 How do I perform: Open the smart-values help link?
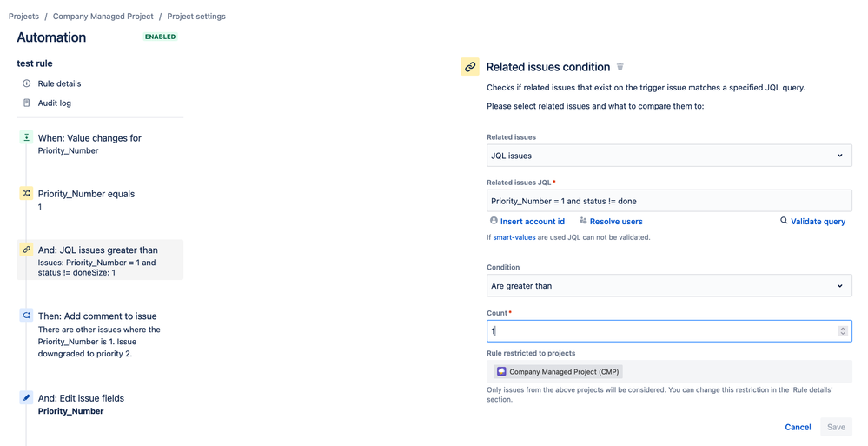point(514,237)
